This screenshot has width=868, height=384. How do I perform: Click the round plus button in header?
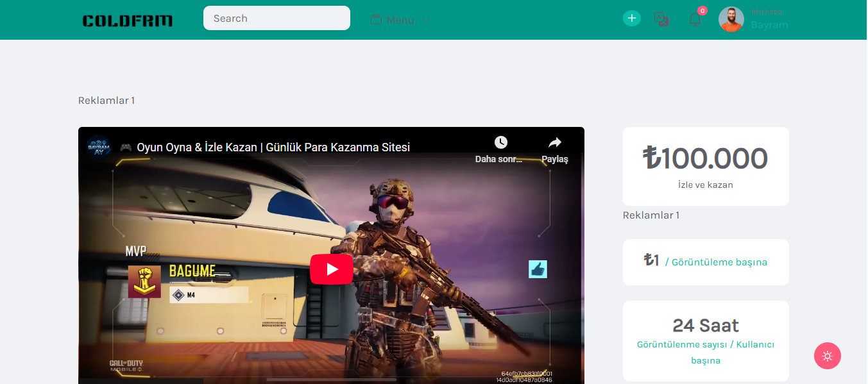[632, 18]
